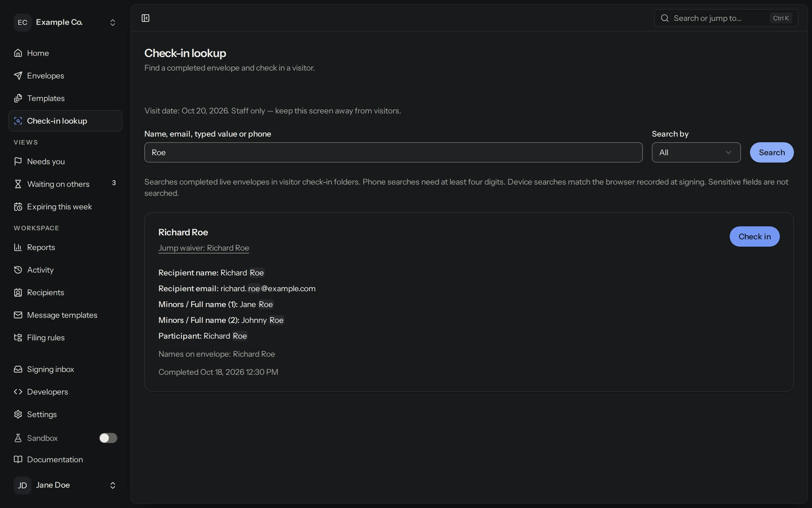
Task: Click the Expiring this week calendar icon
Action: [x=18, y=207]
